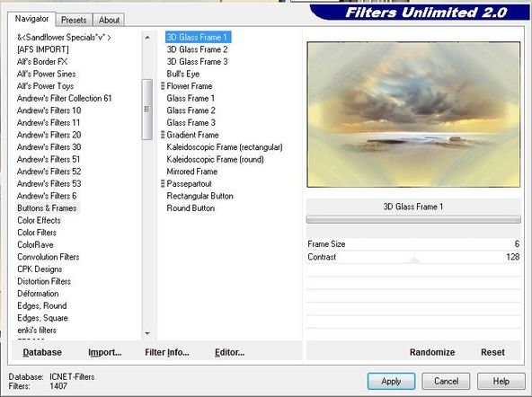Pick the Bull's Eye filter
Image resolution: width=532 pixels, height=397 pixels.
[183, 74]
